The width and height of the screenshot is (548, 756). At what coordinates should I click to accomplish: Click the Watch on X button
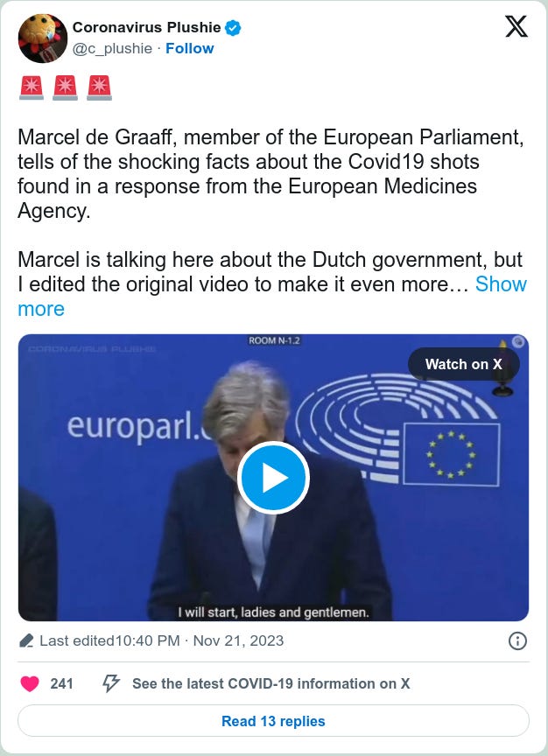pos(464,364)
